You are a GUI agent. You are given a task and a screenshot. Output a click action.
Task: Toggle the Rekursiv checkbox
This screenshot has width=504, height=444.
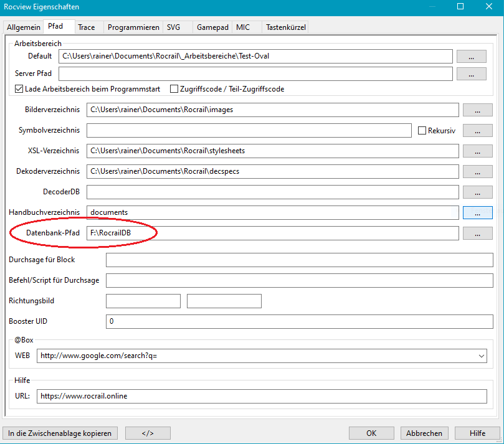click(x=422, y=131)
